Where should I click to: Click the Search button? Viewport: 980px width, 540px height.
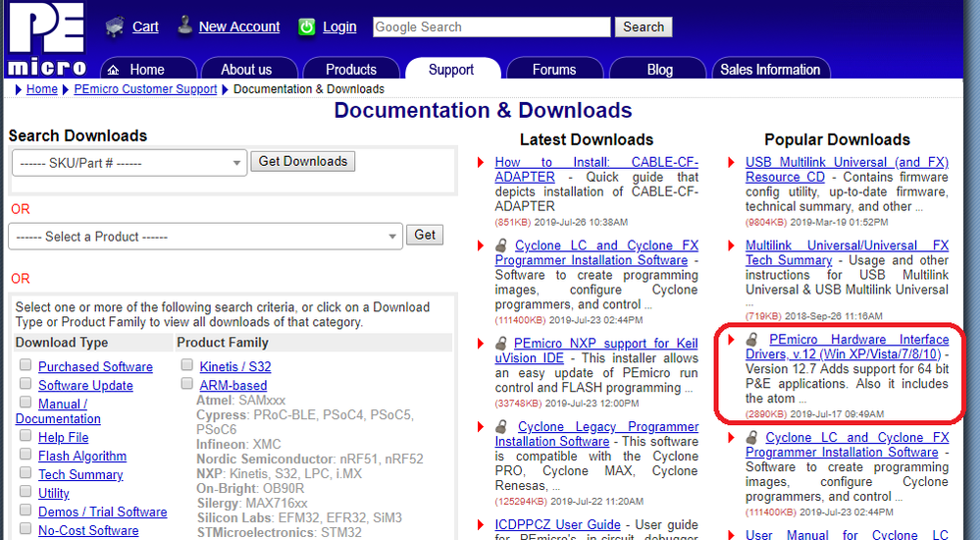pyautogui.click(x=644, y=27)
